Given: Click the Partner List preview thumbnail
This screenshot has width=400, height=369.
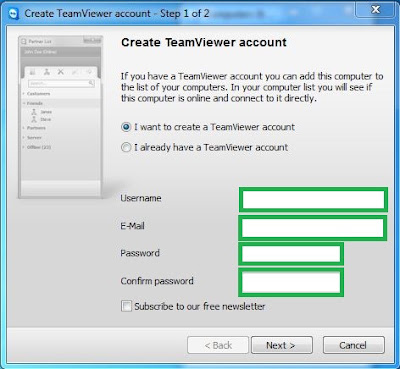Looking at the screenshot, I should [61, 117].
